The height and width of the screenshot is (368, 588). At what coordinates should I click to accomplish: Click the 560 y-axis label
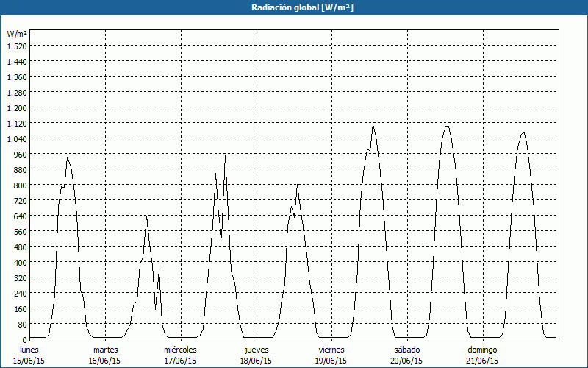pyautogui.click(x=21, y=232)
